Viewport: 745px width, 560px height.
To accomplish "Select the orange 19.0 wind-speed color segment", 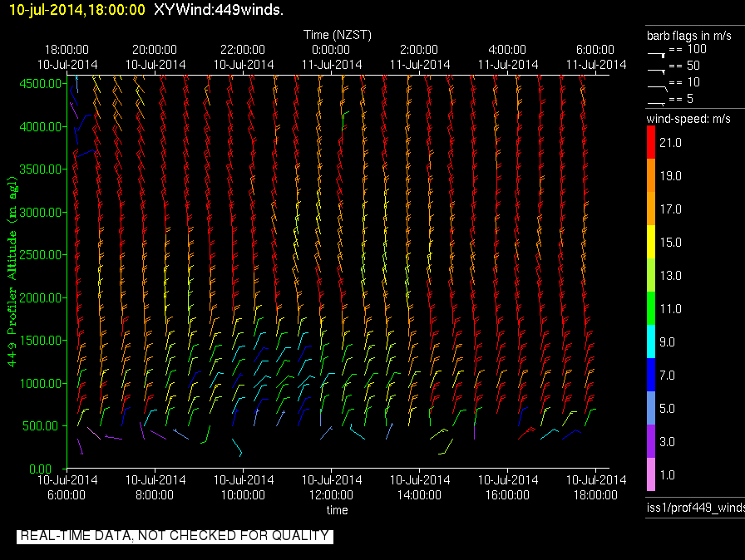I will pos(651,176).
